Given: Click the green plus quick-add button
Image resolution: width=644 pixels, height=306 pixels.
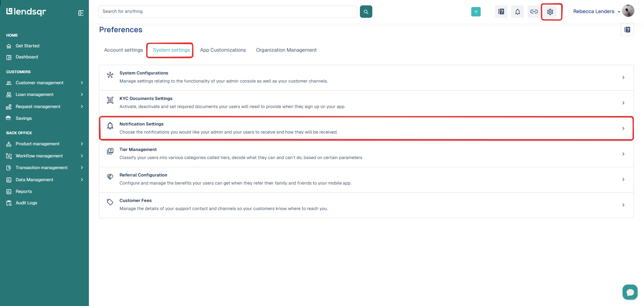Looking at the screenshot, I should point(476,12).
